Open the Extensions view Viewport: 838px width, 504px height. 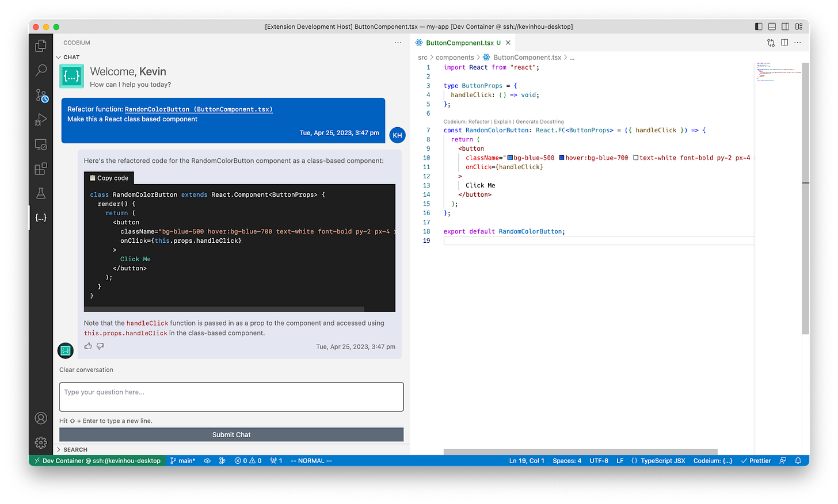pyautogui.click(x=41, y=169)
